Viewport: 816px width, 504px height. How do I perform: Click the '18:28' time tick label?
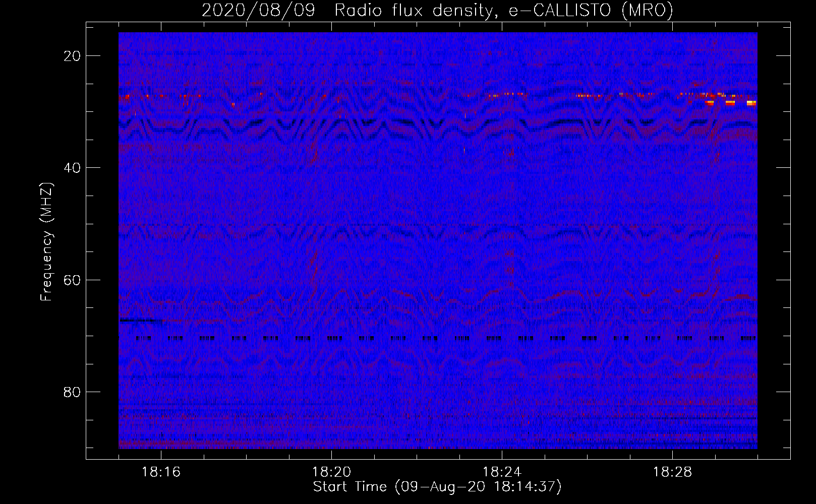click(672, 472)
